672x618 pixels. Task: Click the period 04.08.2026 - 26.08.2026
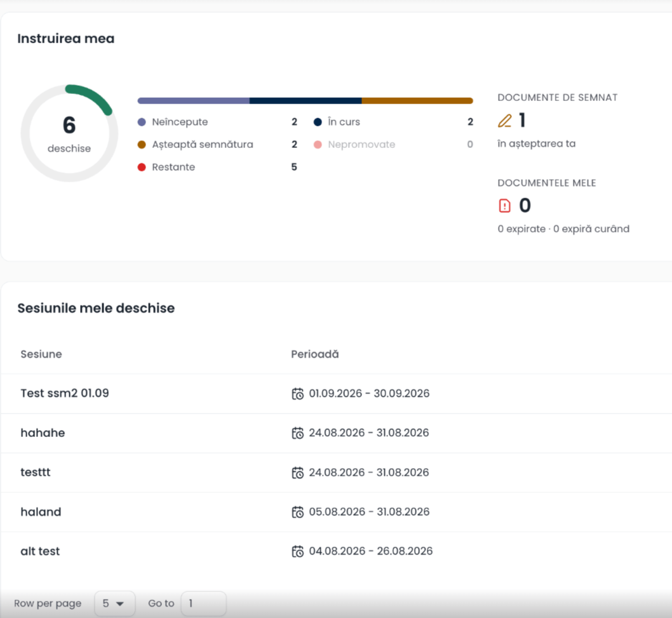pyautogui.click(x=371, y=551)
